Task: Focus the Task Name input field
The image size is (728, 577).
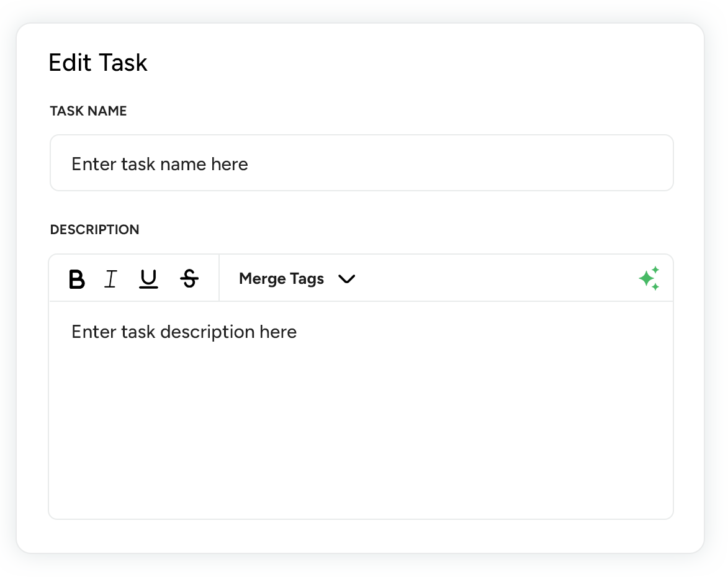Action: (361, 163)
